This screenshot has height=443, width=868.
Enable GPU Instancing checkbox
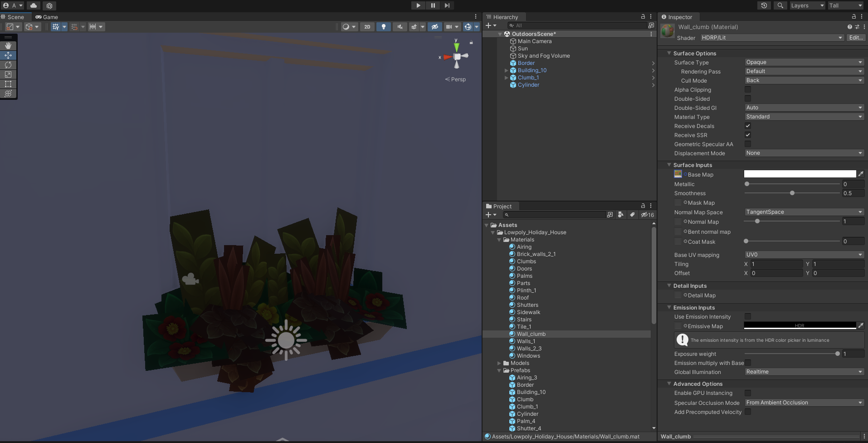tap(748, 393)
